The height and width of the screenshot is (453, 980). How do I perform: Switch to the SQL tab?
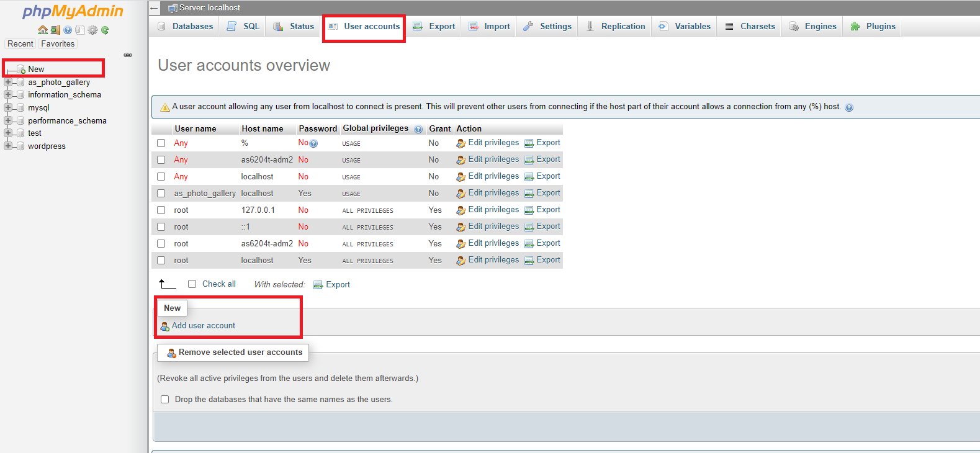pyautogui.click(x=243, y=27)
